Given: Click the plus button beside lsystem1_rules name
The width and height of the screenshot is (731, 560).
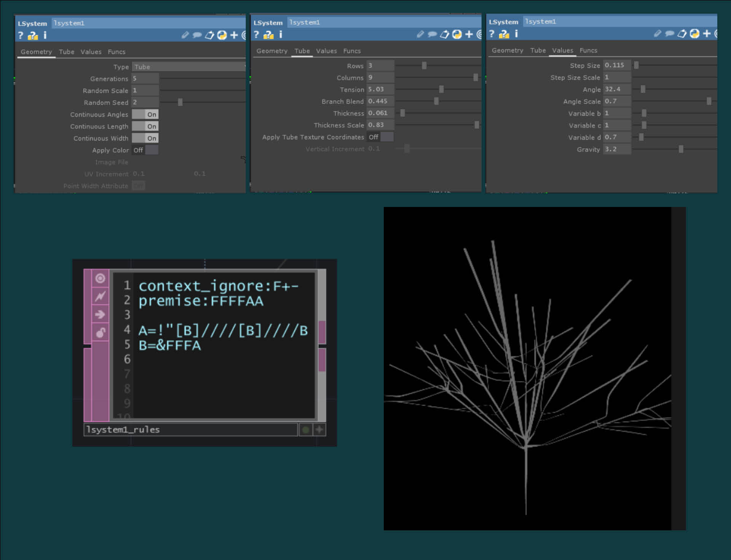Looking at the screenshot, I should [319, 430].
